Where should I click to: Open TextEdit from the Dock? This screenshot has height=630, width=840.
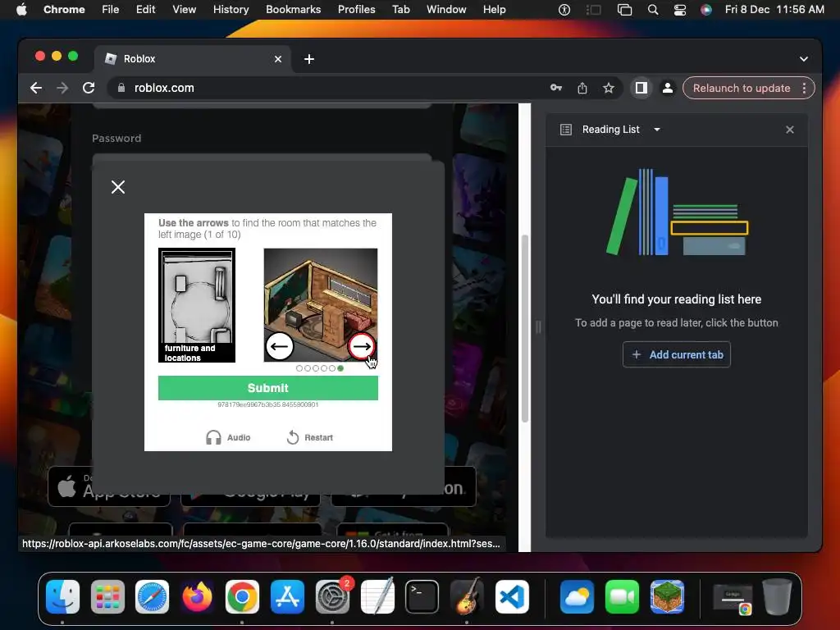pyautogui.click(x=377, y=597)
